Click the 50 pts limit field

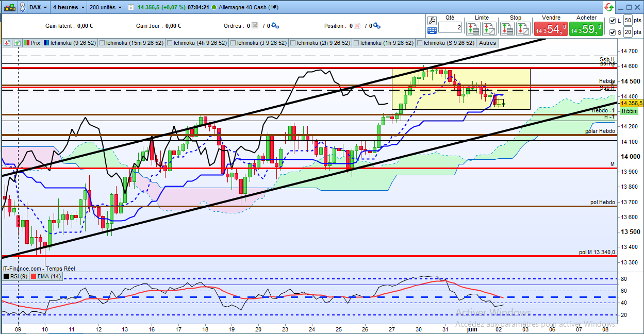point(628,20)
